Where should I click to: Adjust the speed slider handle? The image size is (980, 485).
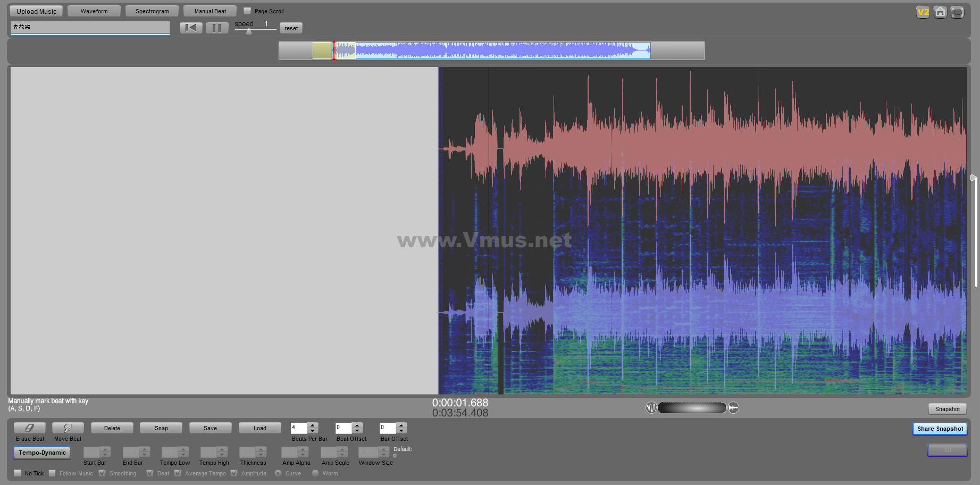[248, 31]
